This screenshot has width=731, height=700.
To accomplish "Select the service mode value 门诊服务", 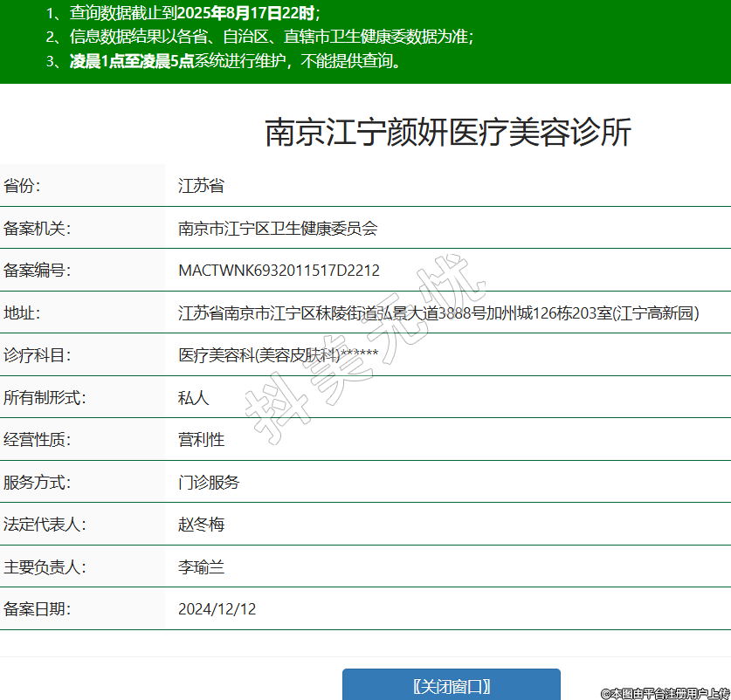I will 209,482.
